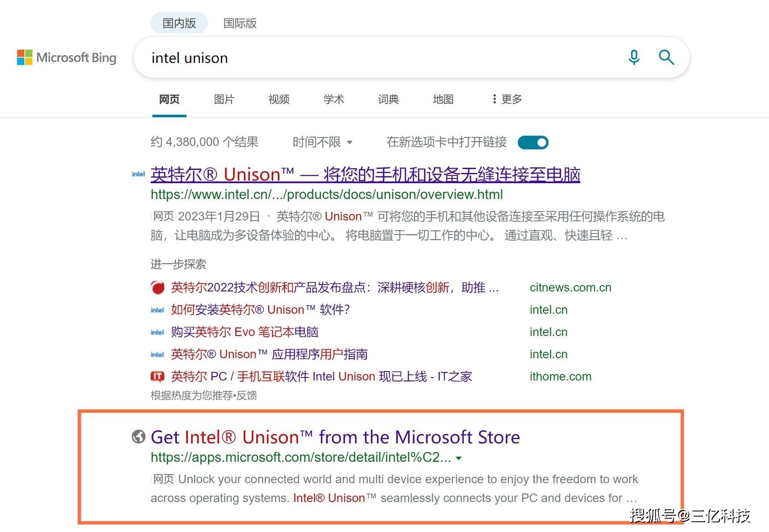The width and height of the screenshot is (769, 532).
Task: Expand the URL dropdown under the Microsoft Store result
Action: point(459,458)
